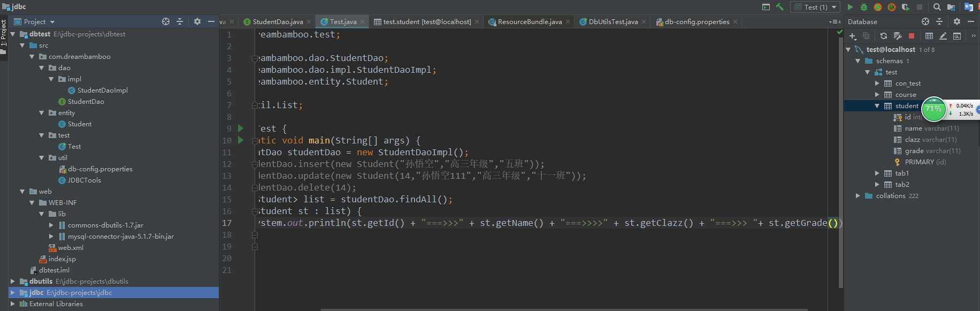Close the db-config.properties tab
The image size is (980, 311).
pyautogui.click(x=736, y=22)
